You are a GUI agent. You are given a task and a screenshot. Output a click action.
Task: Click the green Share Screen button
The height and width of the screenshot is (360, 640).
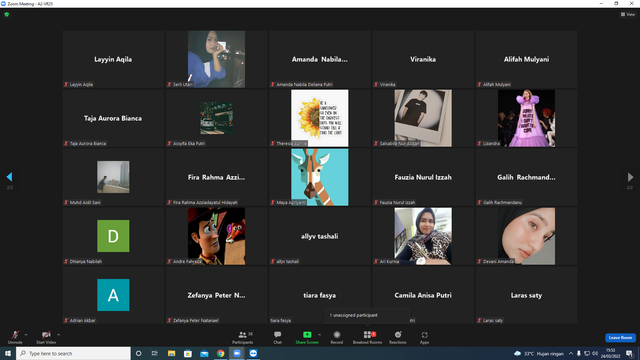pos(307,337)
